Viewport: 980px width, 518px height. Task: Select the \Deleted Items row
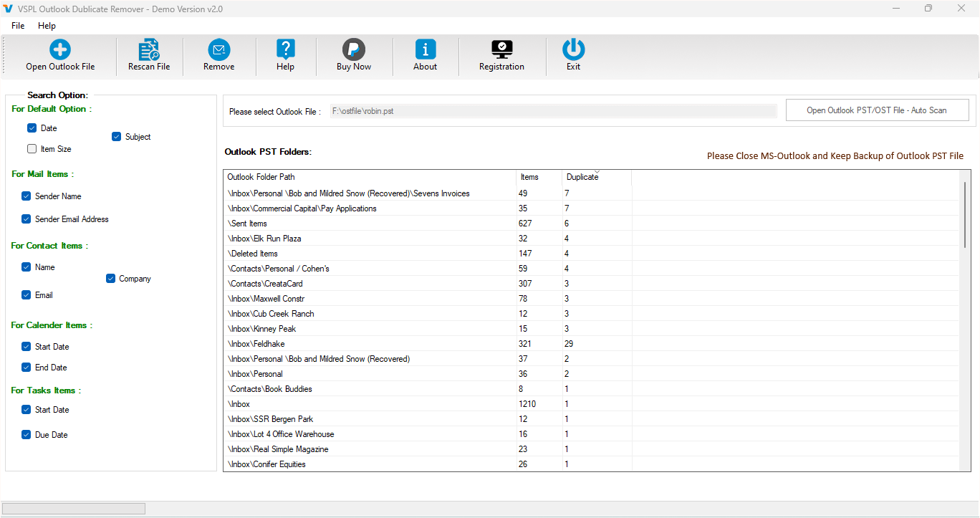pyautogui.click(x=592, y=254)
